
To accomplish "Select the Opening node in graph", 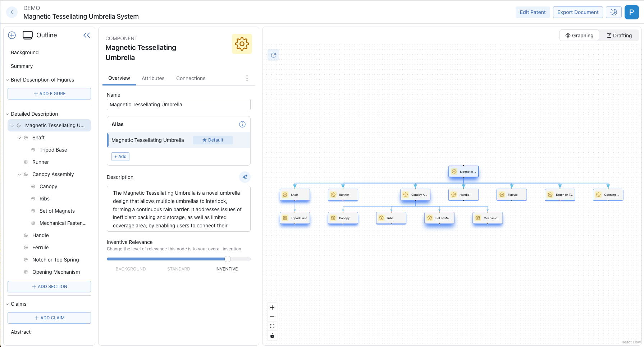I will 608,195.
